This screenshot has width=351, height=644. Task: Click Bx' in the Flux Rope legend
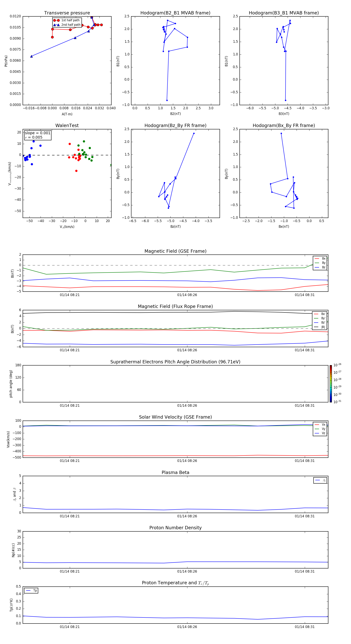point(320,314)
